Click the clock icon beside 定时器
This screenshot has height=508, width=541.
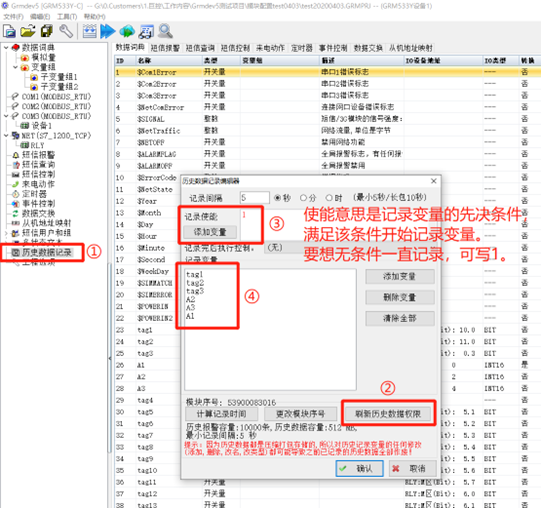coord(16,194)
